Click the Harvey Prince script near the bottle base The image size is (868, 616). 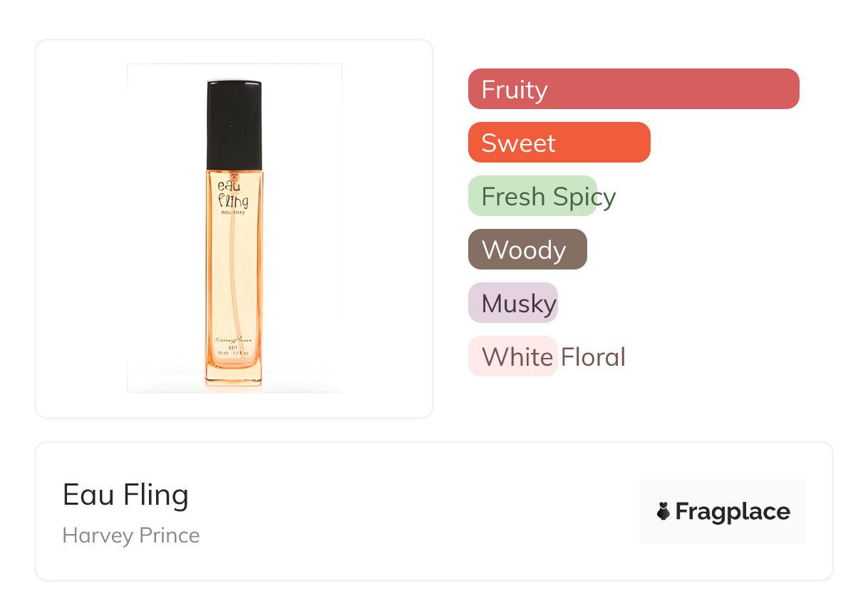tap(233, 339)
